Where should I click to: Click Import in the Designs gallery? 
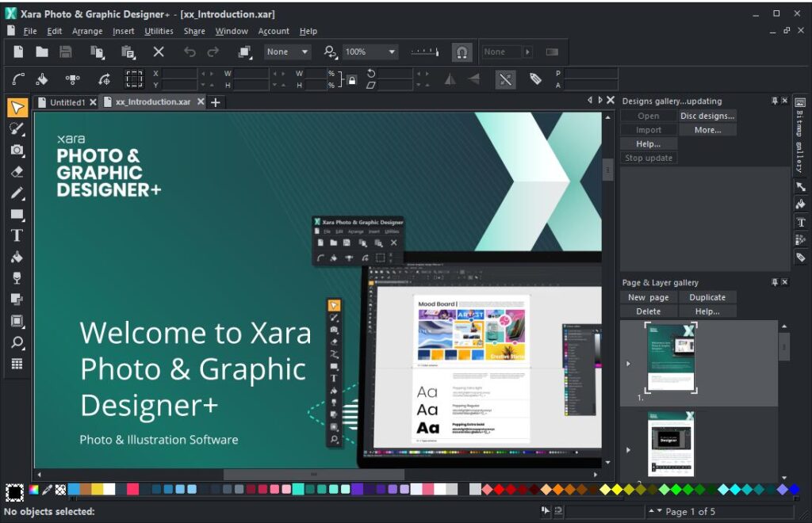tap(647, 129)
